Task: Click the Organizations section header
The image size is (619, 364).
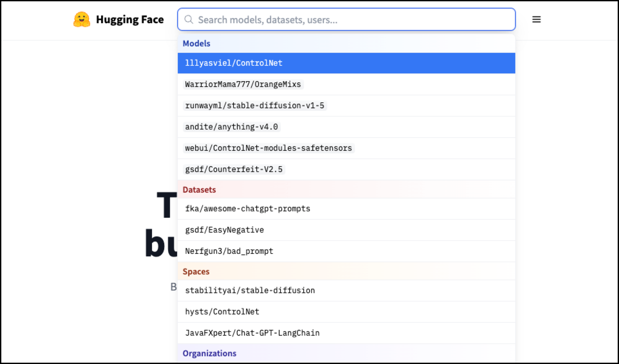Action: 209,353
